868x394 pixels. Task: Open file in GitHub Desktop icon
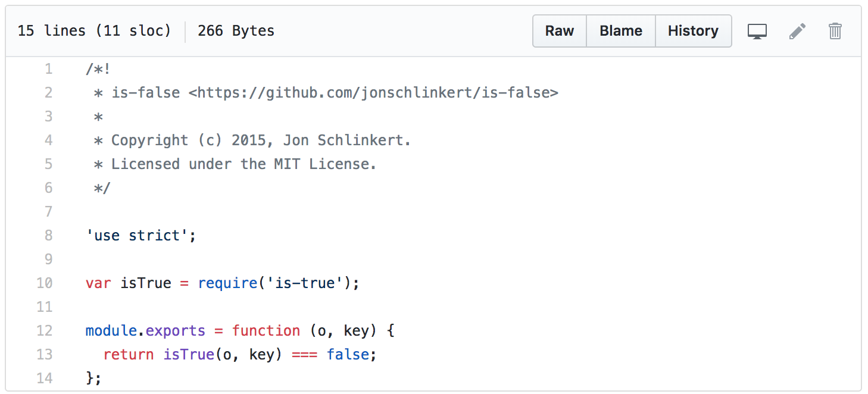tap(757, 31)
